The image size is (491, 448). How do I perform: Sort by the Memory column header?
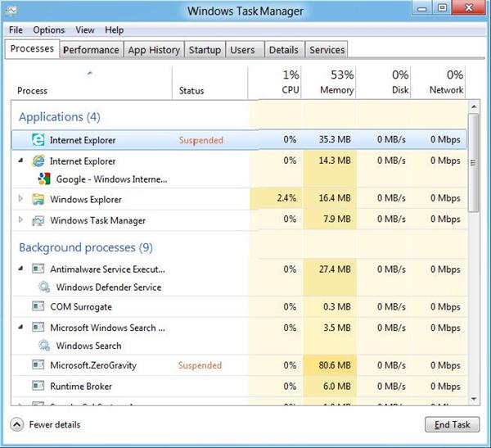pos(328,83)
